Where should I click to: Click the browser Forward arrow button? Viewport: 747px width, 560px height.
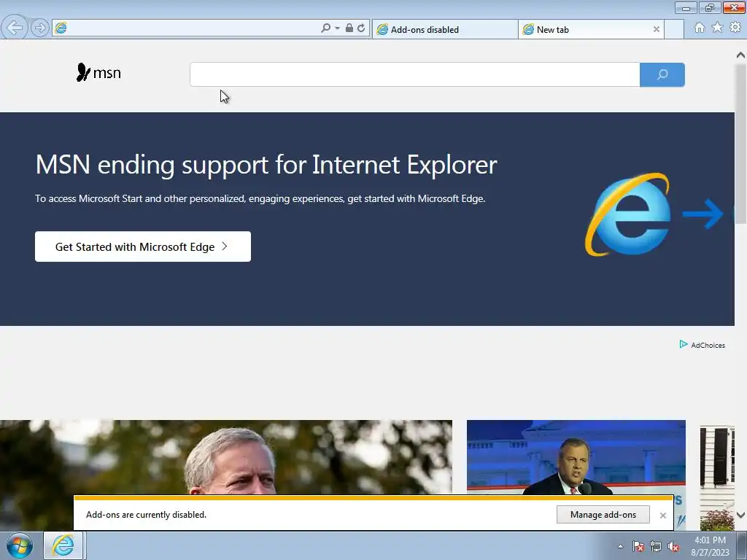pos(41,28)
